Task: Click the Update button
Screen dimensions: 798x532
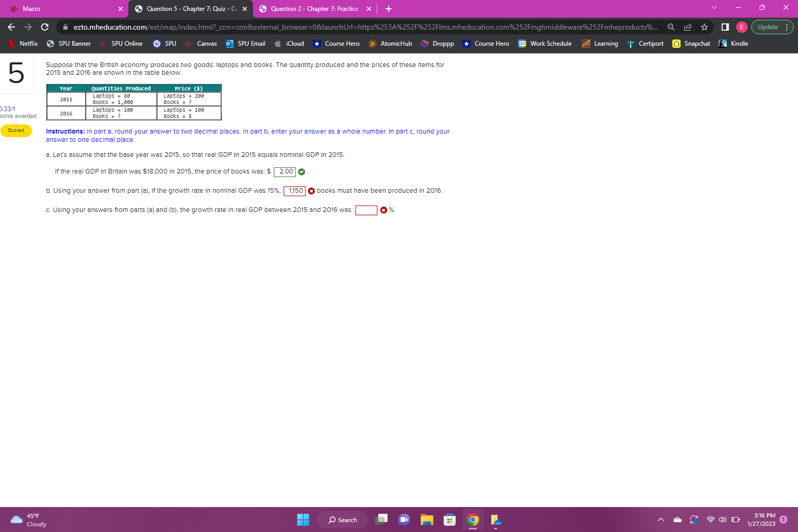Action: tap(769, 27)
